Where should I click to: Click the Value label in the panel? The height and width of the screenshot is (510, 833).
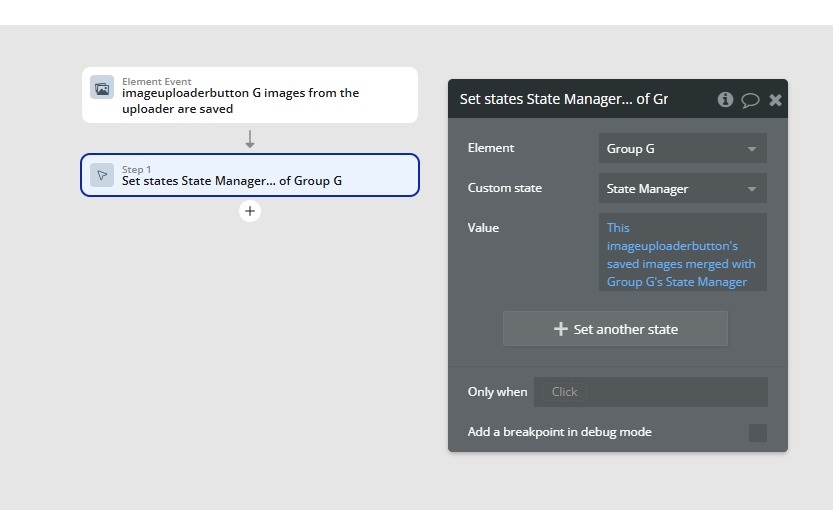coord(483,228)
